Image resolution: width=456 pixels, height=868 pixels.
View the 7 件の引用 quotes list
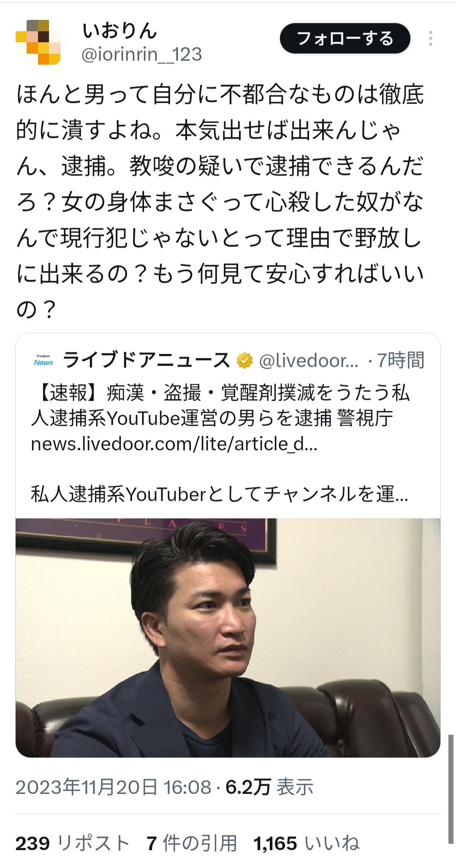coord(192,843)
